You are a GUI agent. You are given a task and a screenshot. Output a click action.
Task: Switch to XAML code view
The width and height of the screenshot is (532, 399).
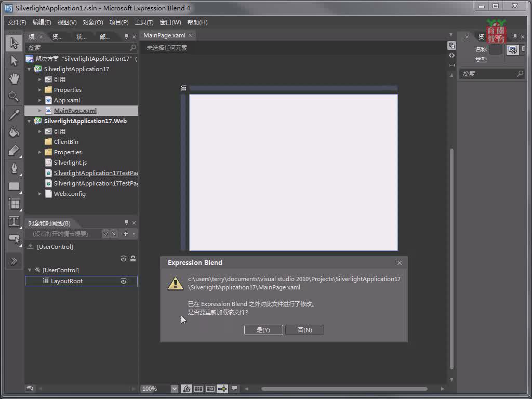[x=451, y=55]
